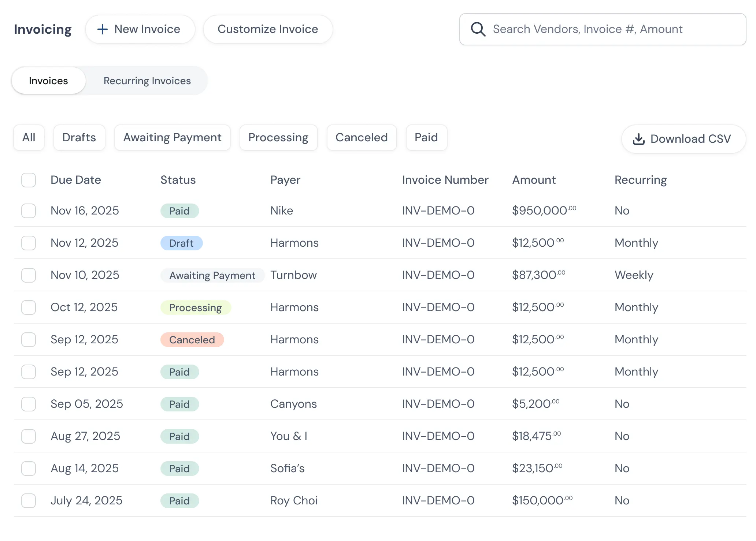
Task: Type in the Search Vendors field
Action: coord(608,29)
